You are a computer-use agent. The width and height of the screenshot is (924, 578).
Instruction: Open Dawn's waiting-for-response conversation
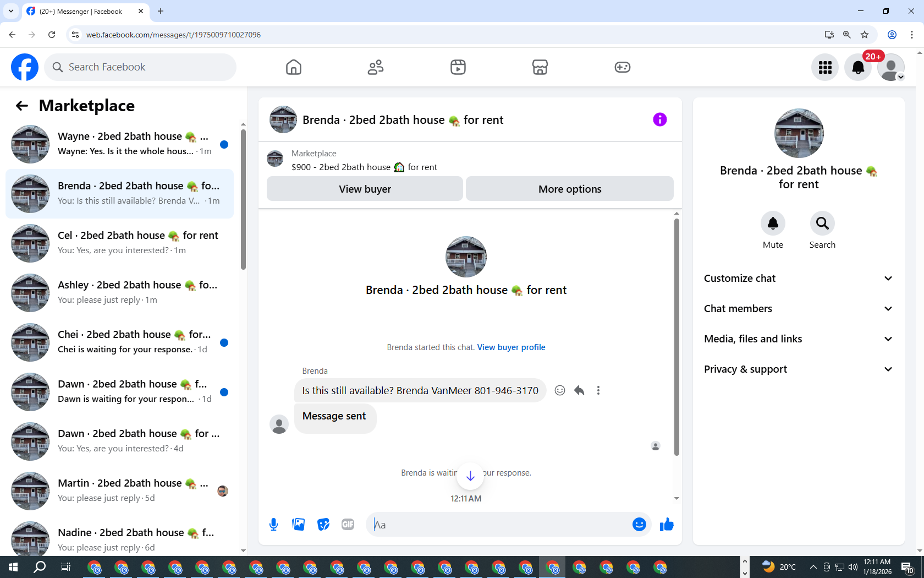[119, 392]
